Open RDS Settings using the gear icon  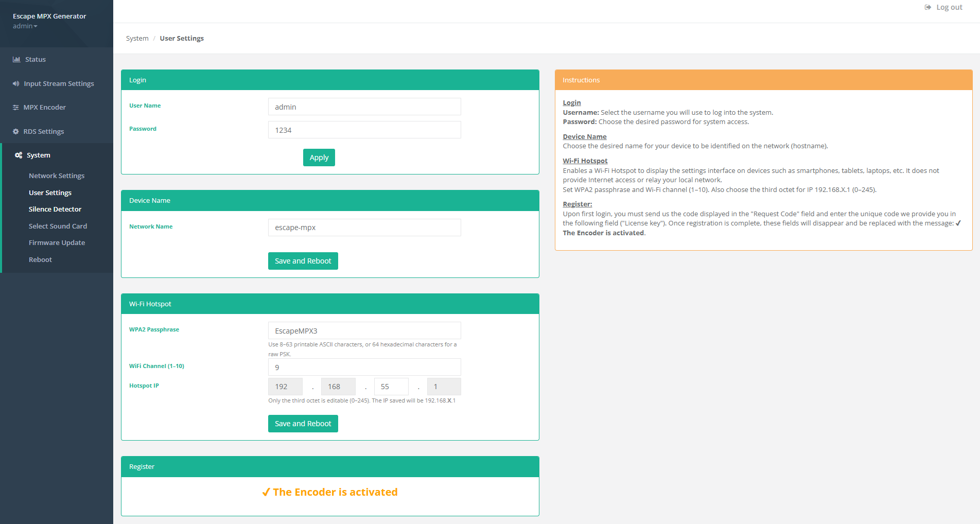tap(15, 131)
